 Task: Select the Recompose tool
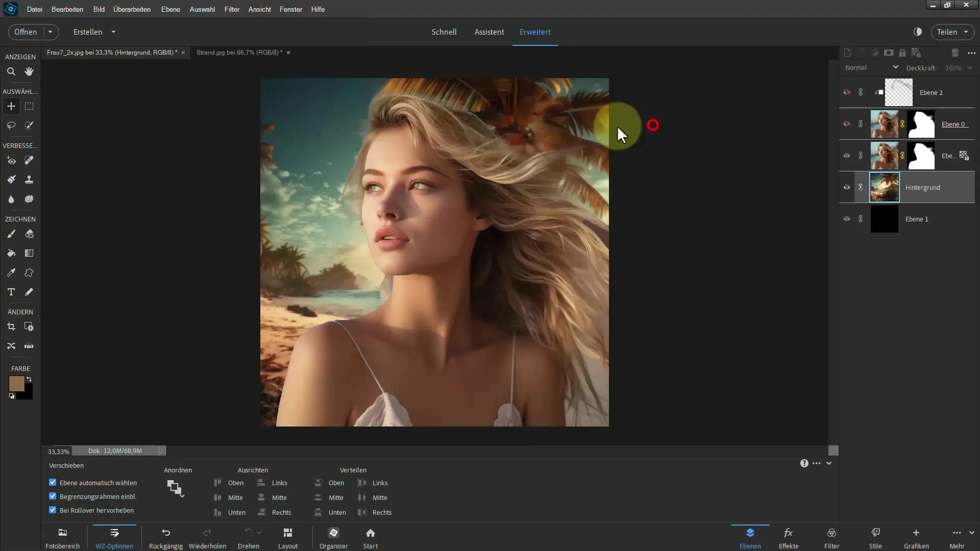(29, 327)
